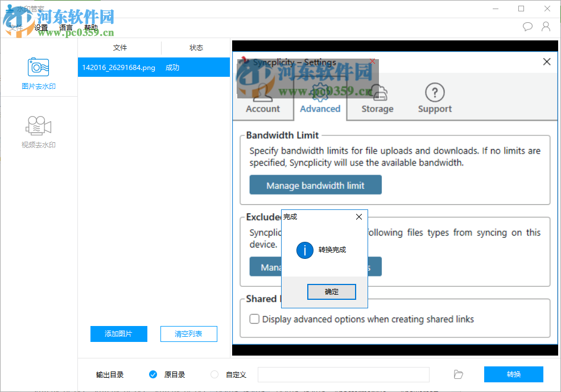The width and height of the screenshot is (561, 392).
Task: Open the 设置 menu
Action: pyautogui.click(x=40, y=27)
